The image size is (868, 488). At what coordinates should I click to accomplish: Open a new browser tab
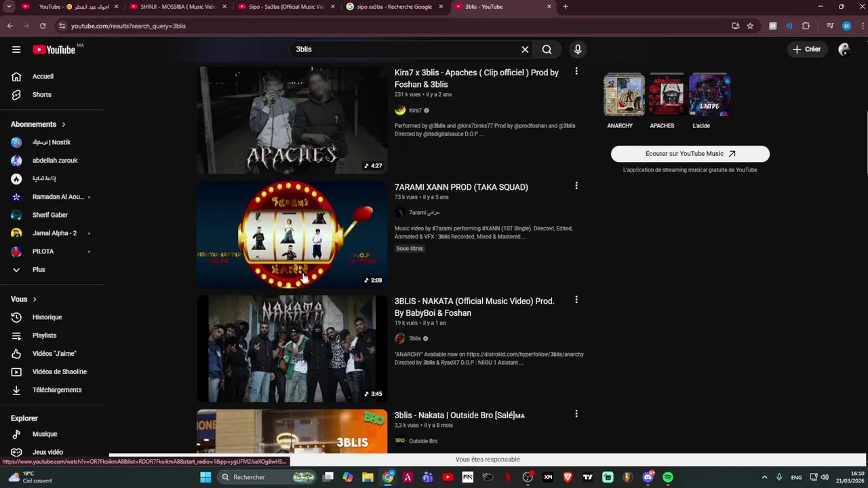pos(566,7)
